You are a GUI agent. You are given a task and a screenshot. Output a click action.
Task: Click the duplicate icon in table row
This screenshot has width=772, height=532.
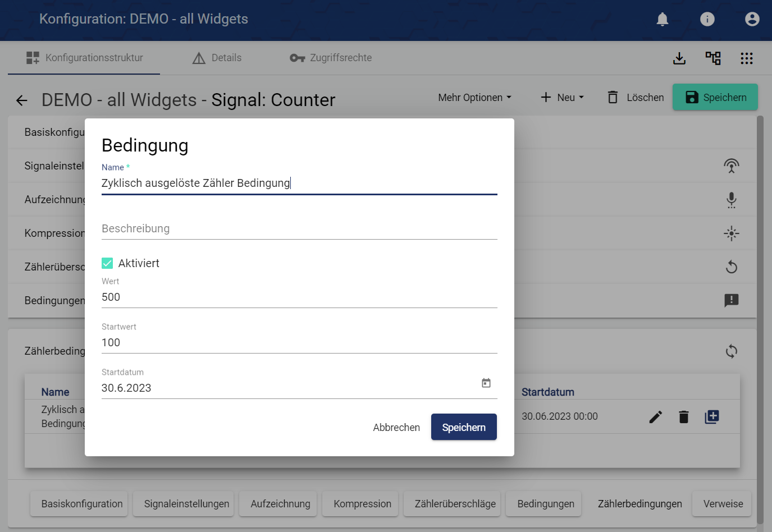[x=712, y=417]
